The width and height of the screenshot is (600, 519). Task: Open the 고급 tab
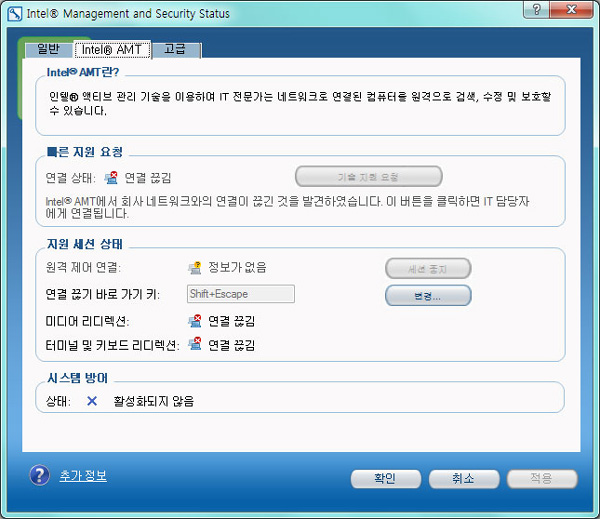pyautogui.click(x=175, y=50)
